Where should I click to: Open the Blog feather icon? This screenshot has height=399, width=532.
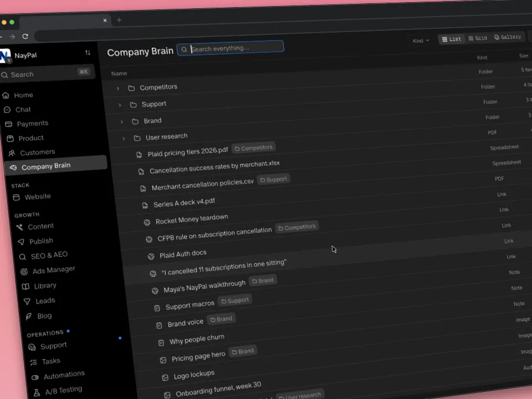pyautogui.click(x=29, y=316)
